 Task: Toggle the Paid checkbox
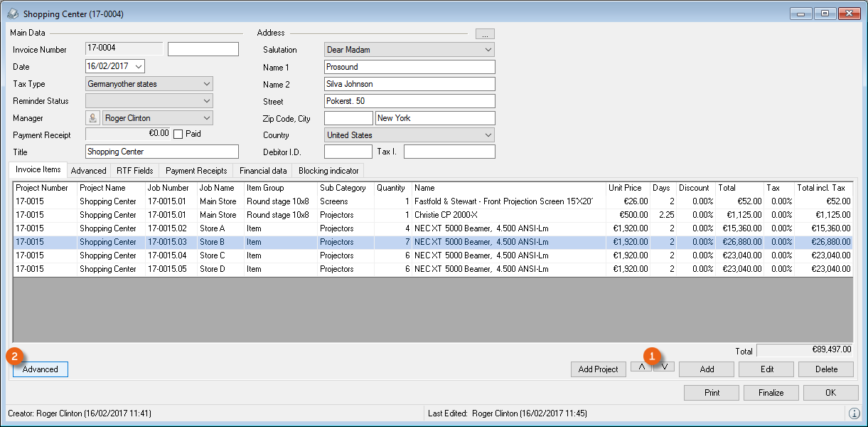pos(178,134)
